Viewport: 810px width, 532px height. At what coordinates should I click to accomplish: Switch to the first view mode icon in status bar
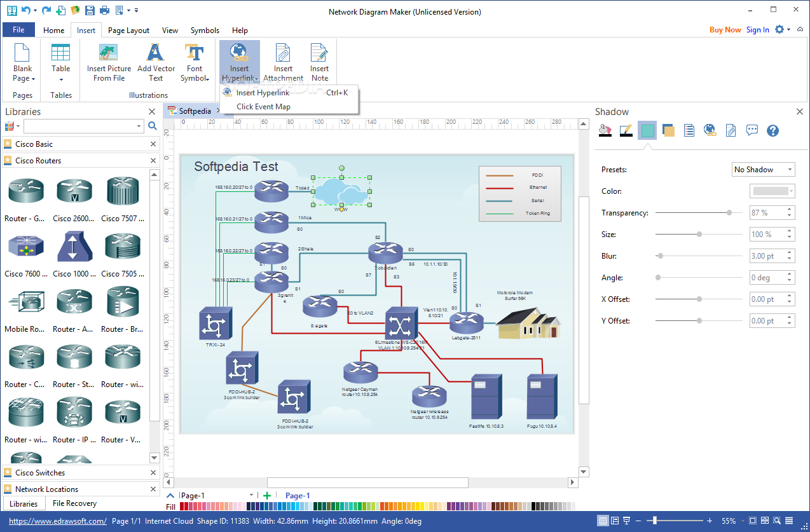tap(603, 521)
